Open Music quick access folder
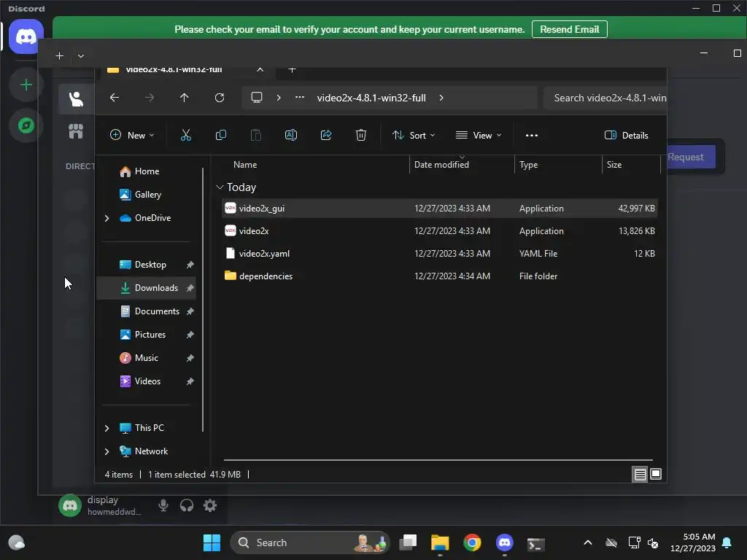The image size is (747, 560). (146, 358)
